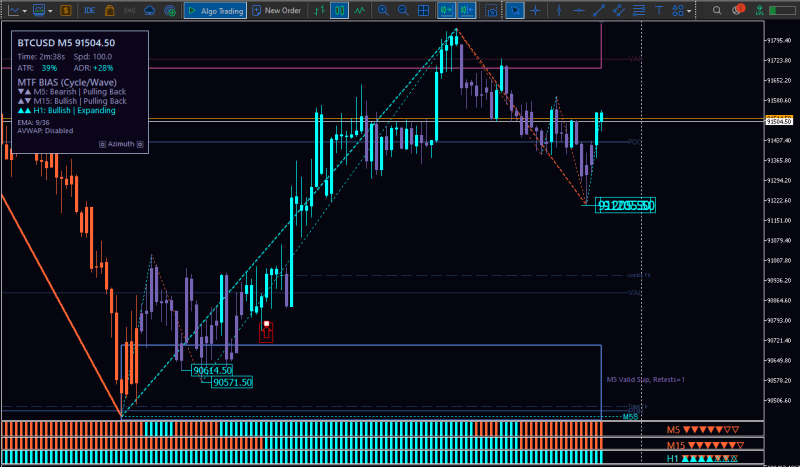800x467 pixels.
Task: Toggle the Algo Trading button
Action: click(215, 10)
